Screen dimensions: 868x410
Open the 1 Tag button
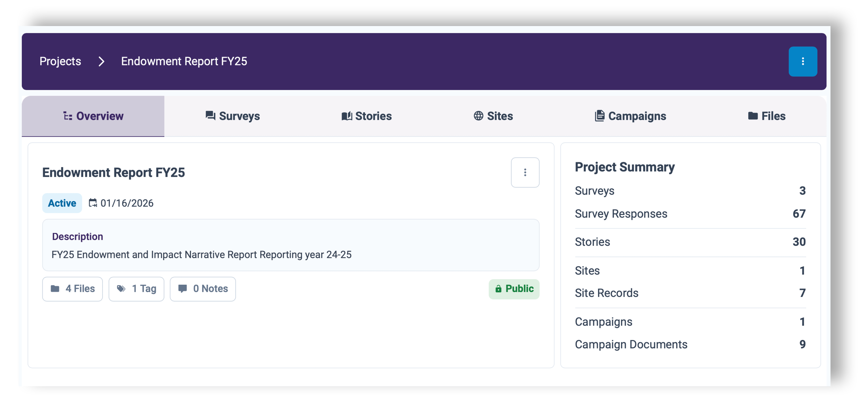coord(136,289)
